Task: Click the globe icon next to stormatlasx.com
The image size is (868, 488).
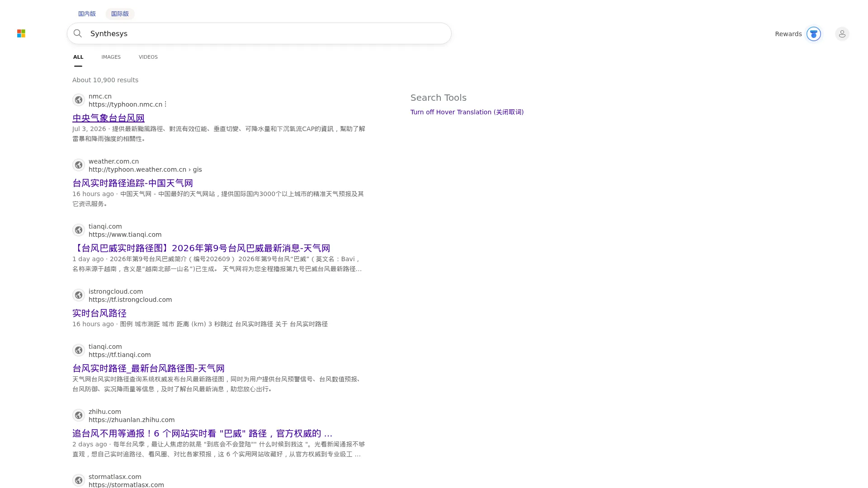Action: click(79, 480)
